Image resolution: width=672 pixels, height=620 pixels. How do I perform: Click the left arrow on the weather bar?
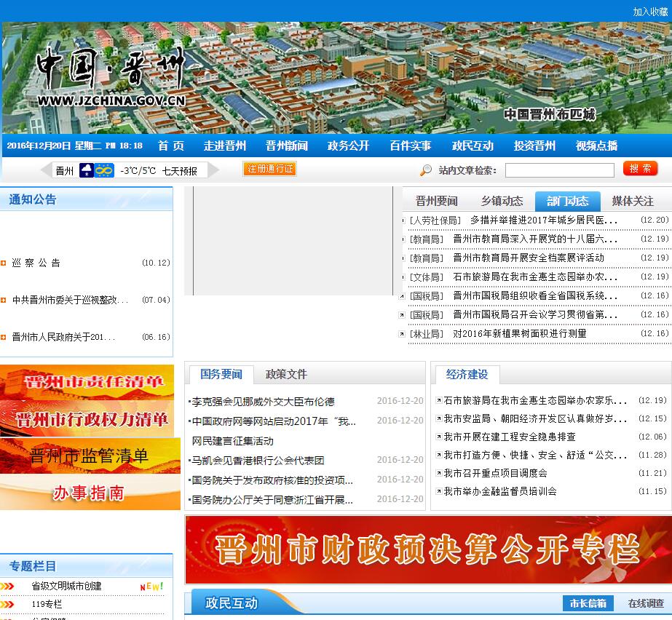click(x=47, y=171)
